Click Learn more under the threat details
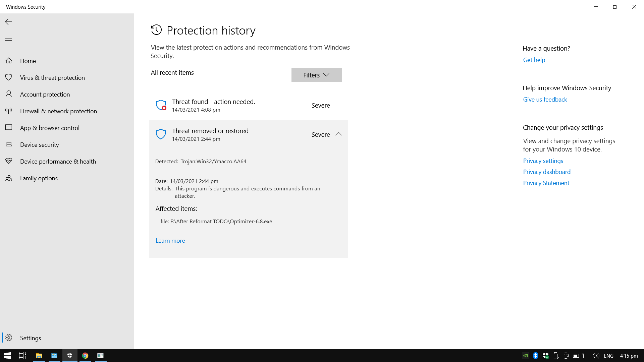Viewport: 644px width, 362px height. pos(170,240)
